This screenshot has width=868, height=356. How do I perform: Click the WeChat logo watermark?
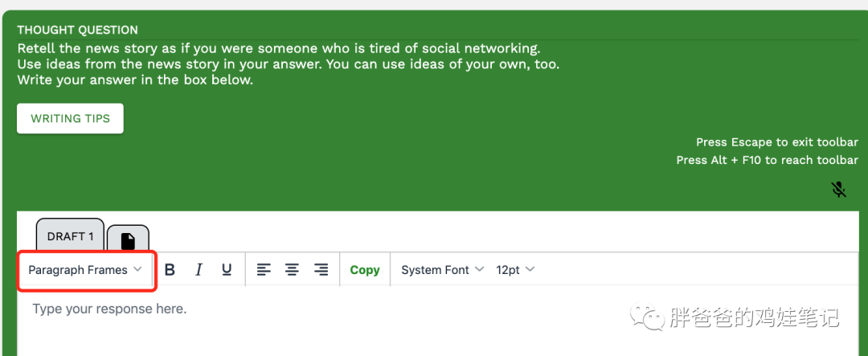(646, 317)
